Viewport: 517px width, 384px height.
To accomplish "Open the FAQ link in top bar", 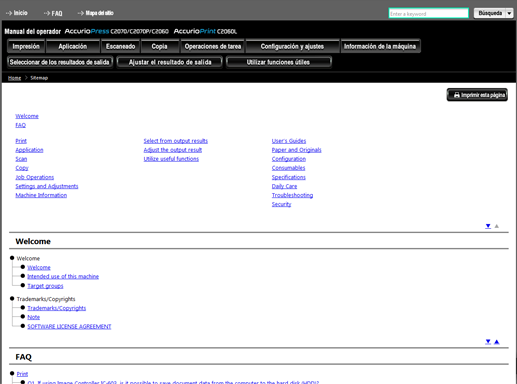I will tap(53, 13).
